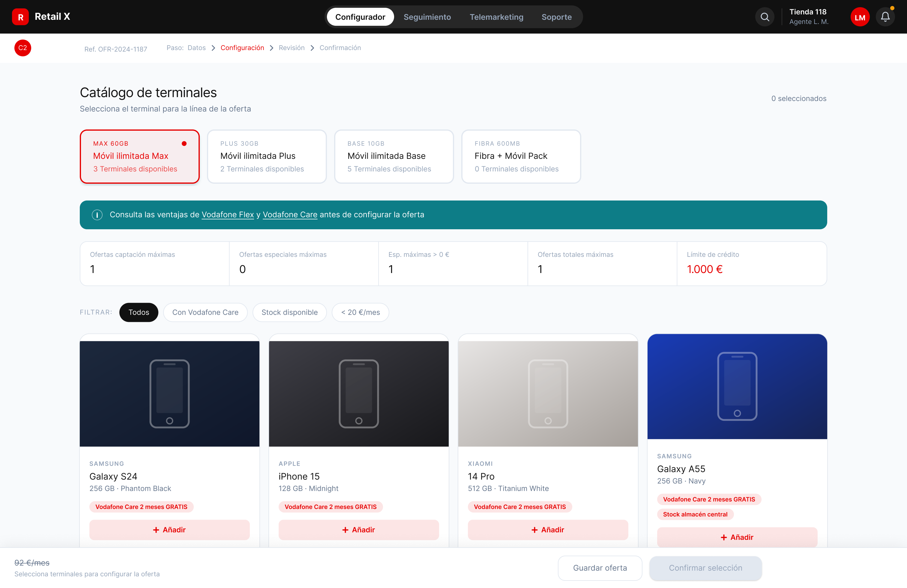The image size is (907, 588).
Task: Open the Vodafone Flex link
Action: coord(228,215)
